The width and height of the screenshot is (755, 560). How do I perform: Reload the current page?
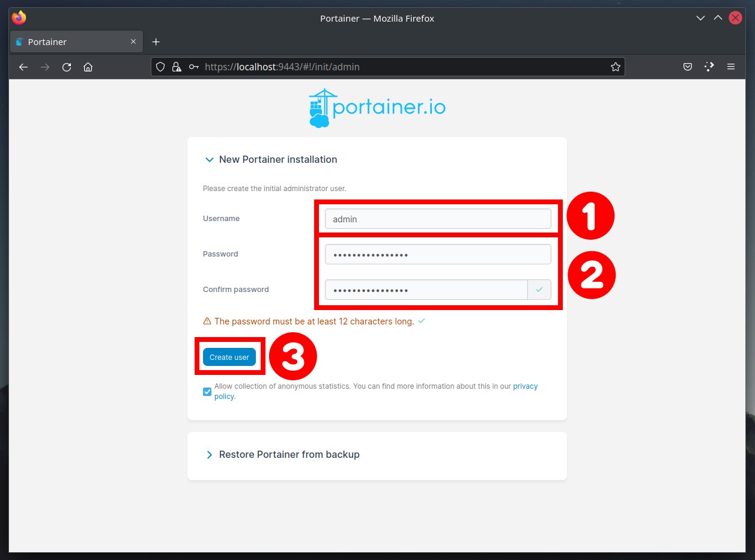[x=67, y=67]
